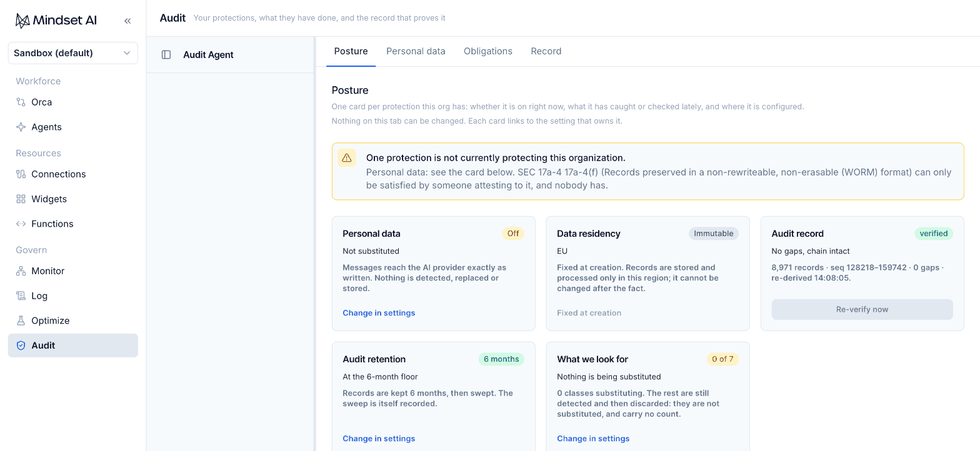The height and width of the screenshot is (451, 980).
Task: Click Re-verify now button
Action: 862,309
